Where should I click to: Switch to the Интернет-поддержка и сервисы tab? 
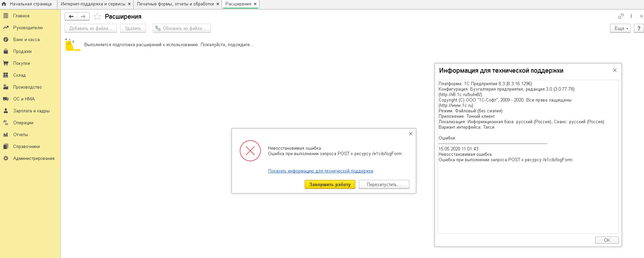[x=93, y=4]
